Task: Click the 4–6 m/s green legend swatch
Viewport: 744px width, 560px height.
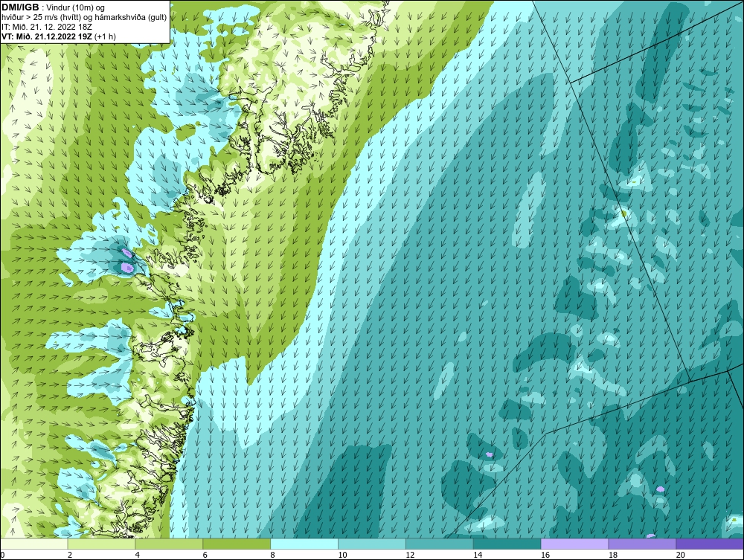Action: click(169, 544)
